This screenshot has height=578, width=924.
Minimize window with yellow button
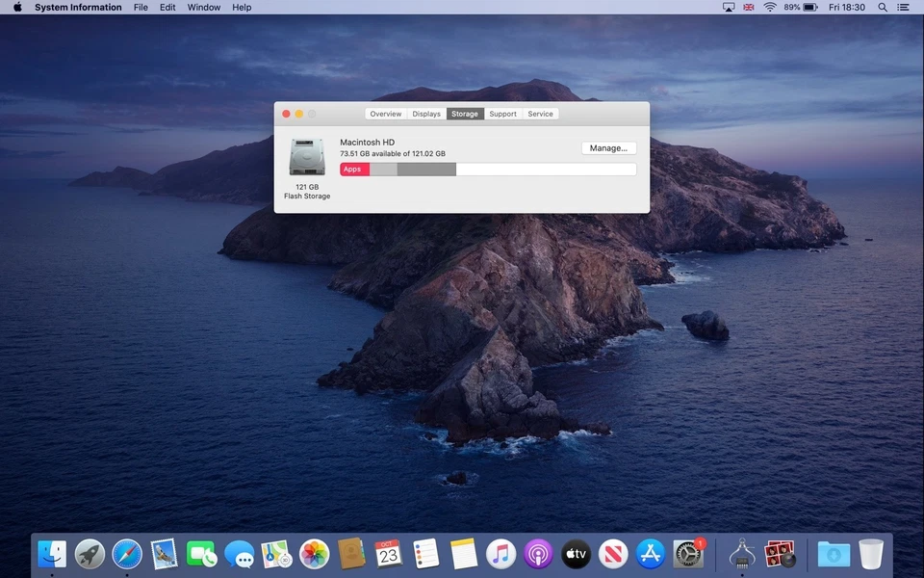pos(298,114)
